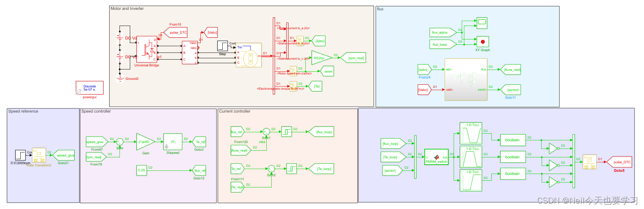Click the flux_ref Goto12 tag
Image resolution: width=644 pixels, height=209 pixels.
[199, 170]
